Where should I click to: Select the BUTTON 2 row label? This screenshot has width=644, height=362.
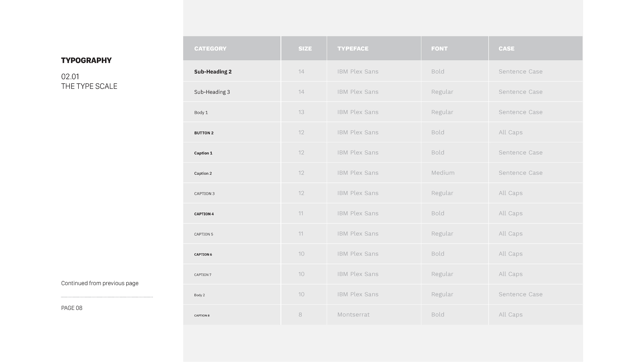[204, 133]
